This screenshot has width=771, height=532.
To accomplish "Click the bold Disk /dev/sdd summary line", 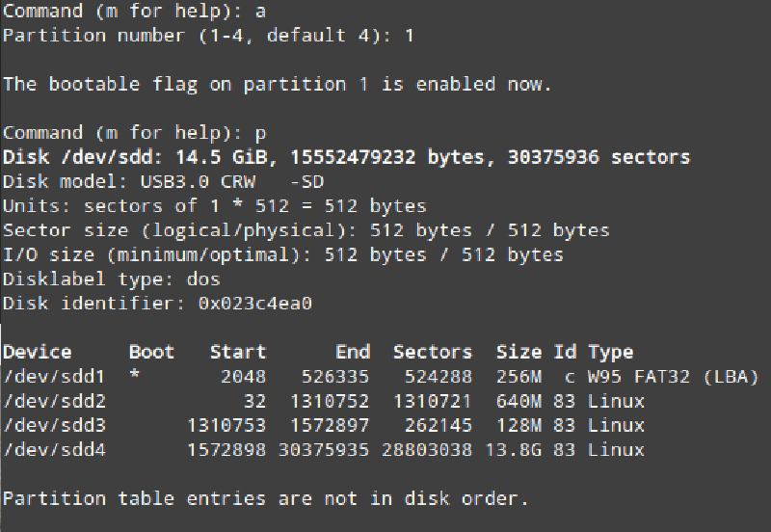I will pos(347,157).
